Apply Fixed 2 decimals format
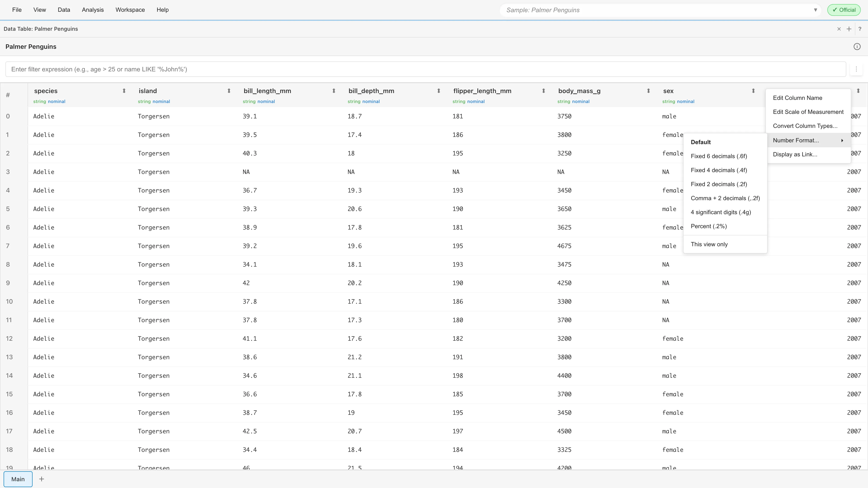The height and width of the screenshot is (488, 868). click(725, 184)
